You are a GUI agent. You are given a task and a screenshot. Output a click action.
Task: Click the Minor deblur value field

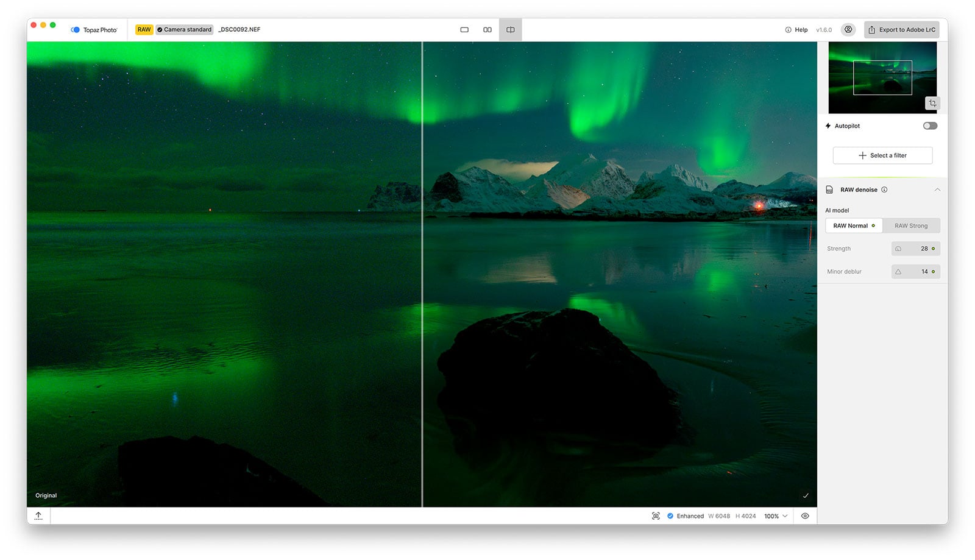(x=915, y=272)
